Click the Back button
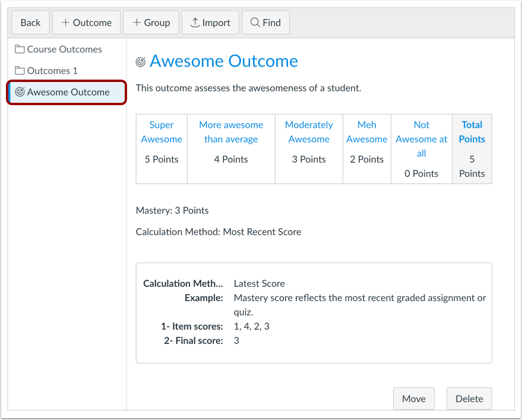Screen dimensions: 522x420 (x=30, y=23)
